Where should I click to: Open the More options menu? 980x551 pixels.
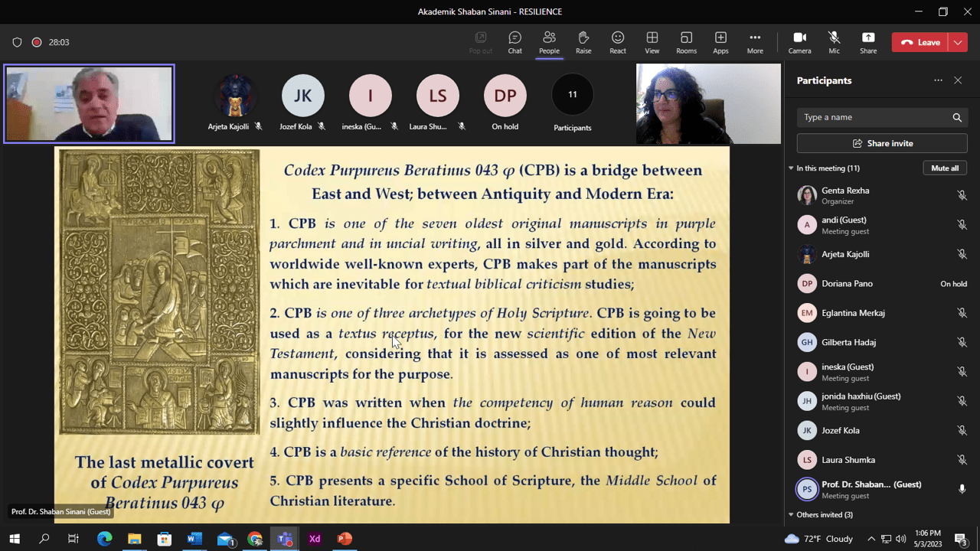pyautogui.click(x=754, y=42)
